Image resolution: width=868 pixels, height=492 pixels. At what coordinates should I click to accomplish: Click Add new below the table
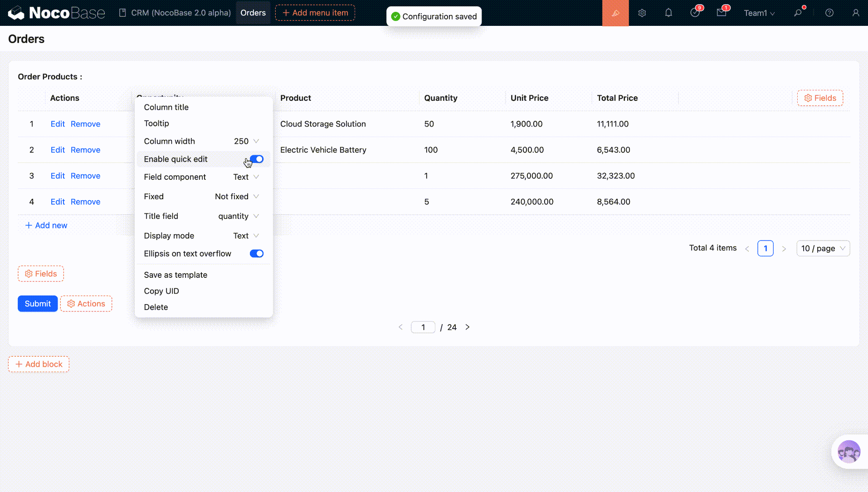point(46,226)
